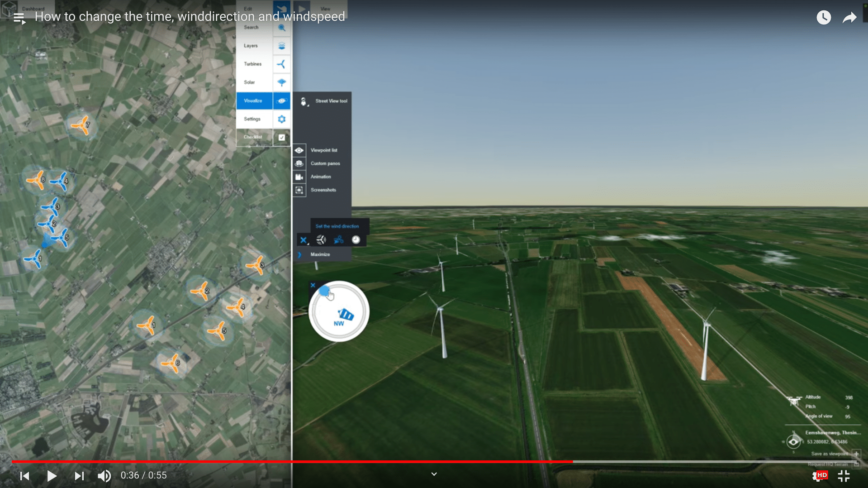Open the Animation video camera icon

click(x=299, y=177)
